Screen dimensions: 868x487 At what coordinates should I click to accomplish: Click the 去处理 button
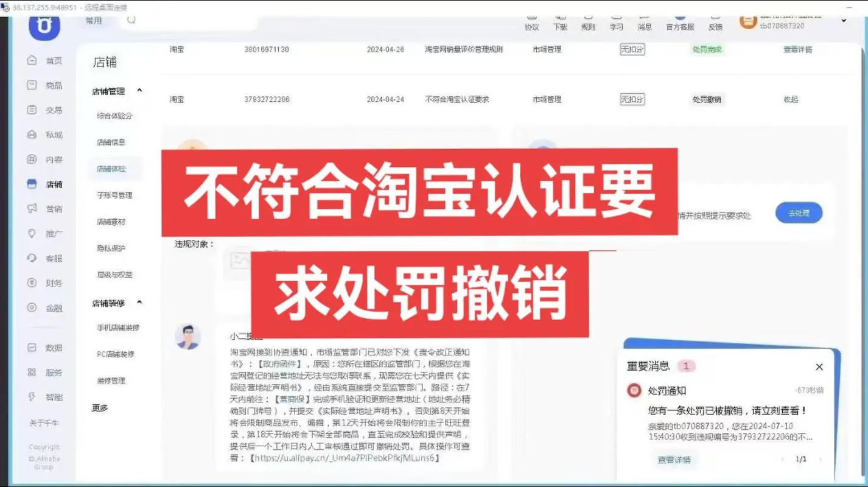[799, 212]
